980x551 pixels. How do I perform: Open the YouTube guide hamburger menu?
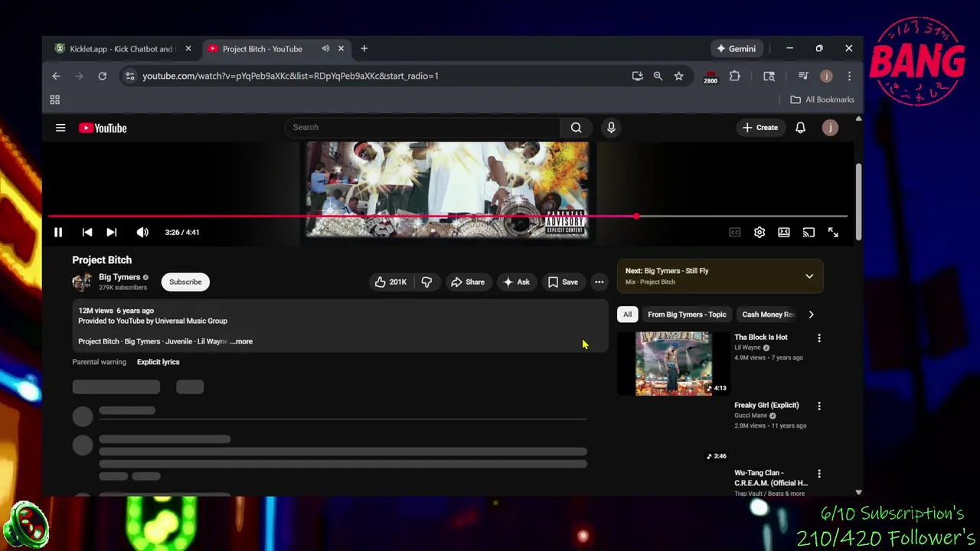(x=60, y=128)
